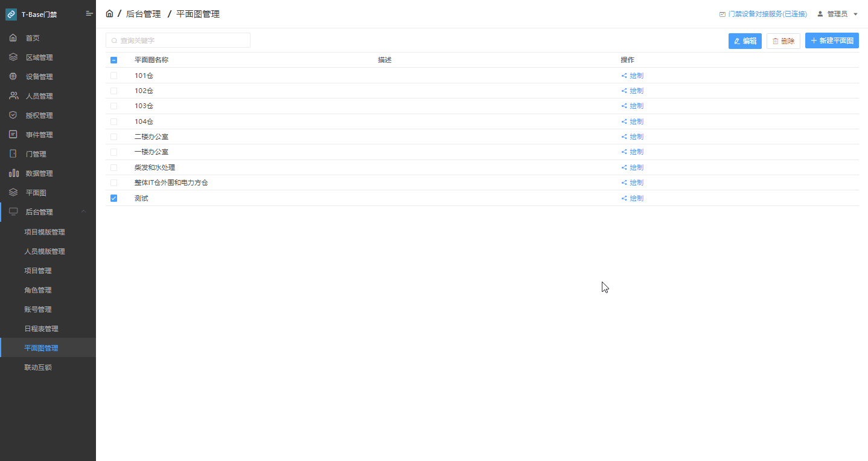Click the 门管理 door icon
868x461 pixels.
(13, 154)
